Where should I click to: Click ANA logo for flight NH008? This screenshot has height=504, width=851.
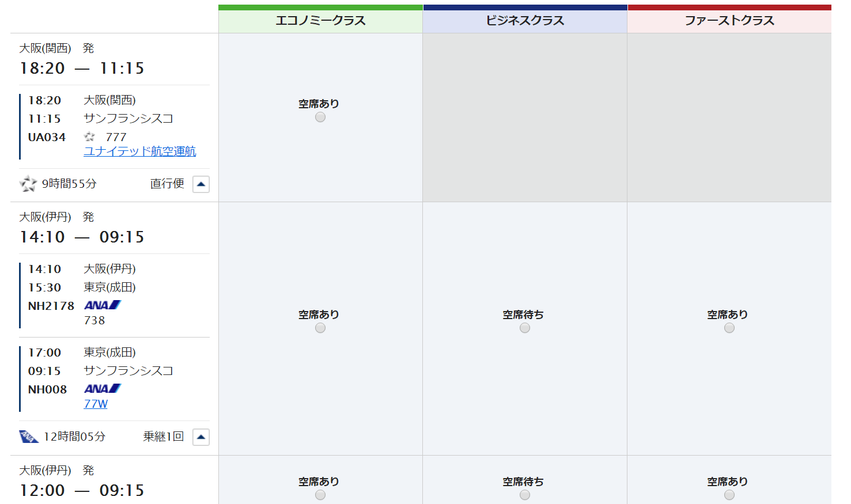pos(103,389)
